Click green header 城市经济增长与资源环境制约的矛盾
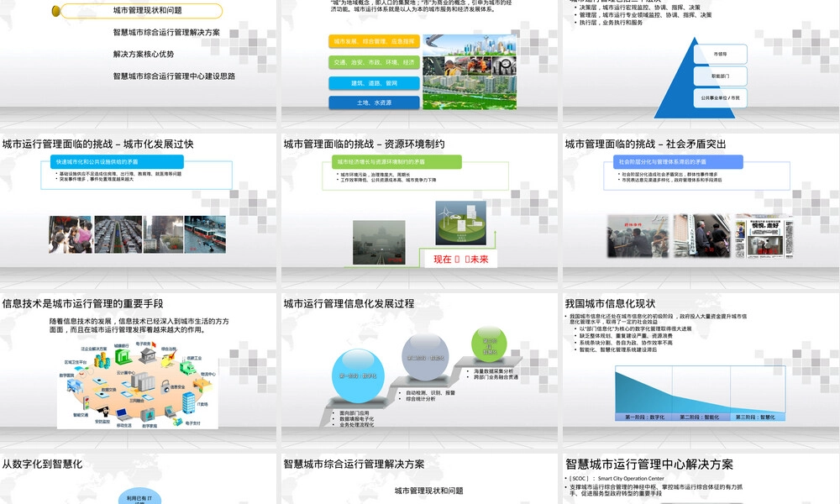Image resolution: width=840 pixels, height=504 pixels. coord(397,162)
